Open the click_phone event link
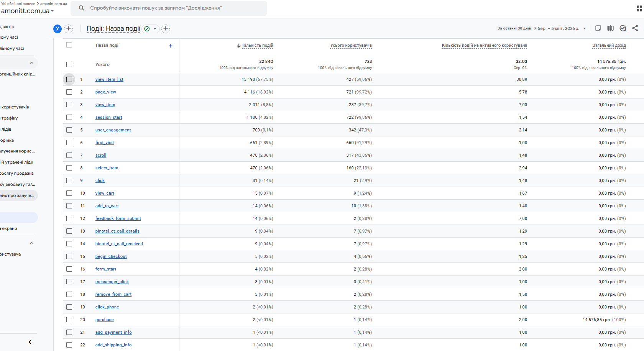 coord(107,307)
